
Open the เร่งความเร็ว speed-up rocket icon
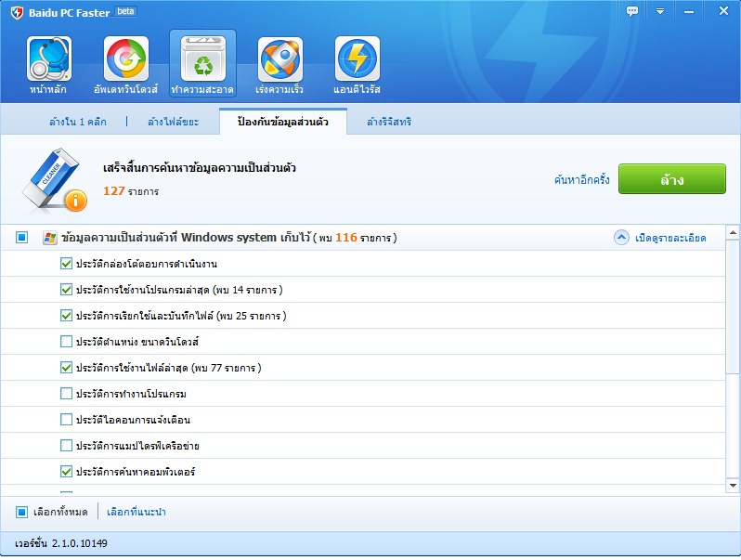279,59
